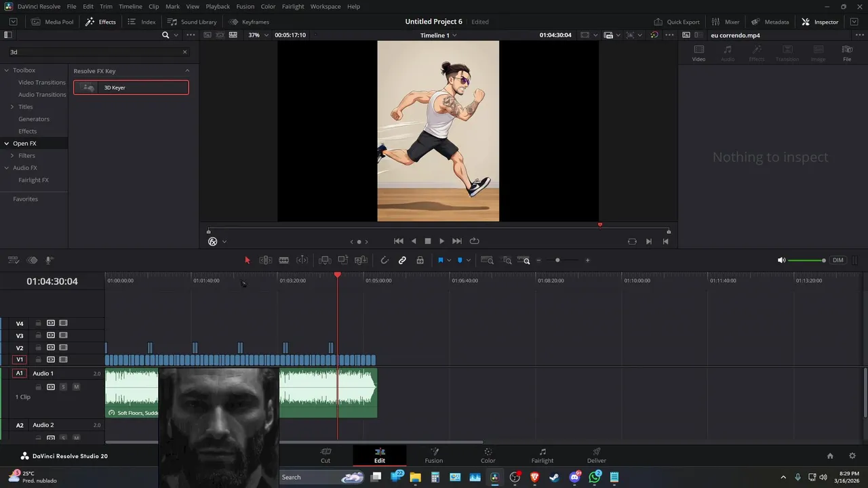
Task: Clear the effects search field text
Action: pos(184,52)
